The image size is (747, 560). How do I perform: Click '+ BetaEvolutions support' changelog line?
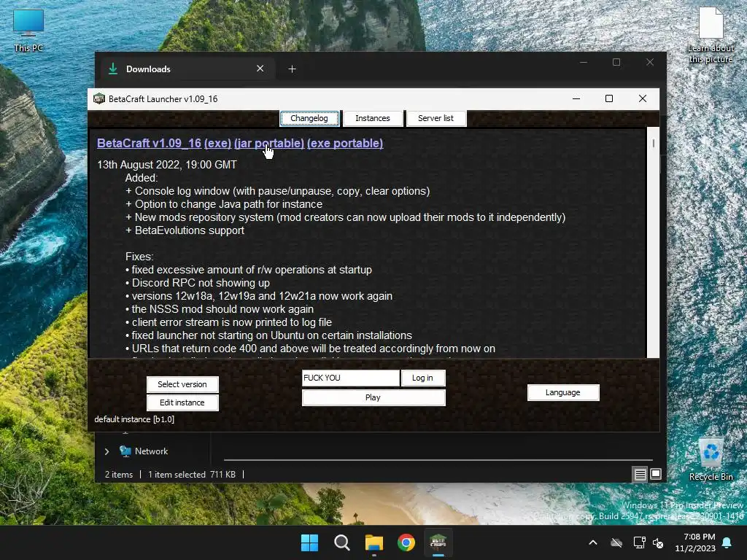click(185, 230)
